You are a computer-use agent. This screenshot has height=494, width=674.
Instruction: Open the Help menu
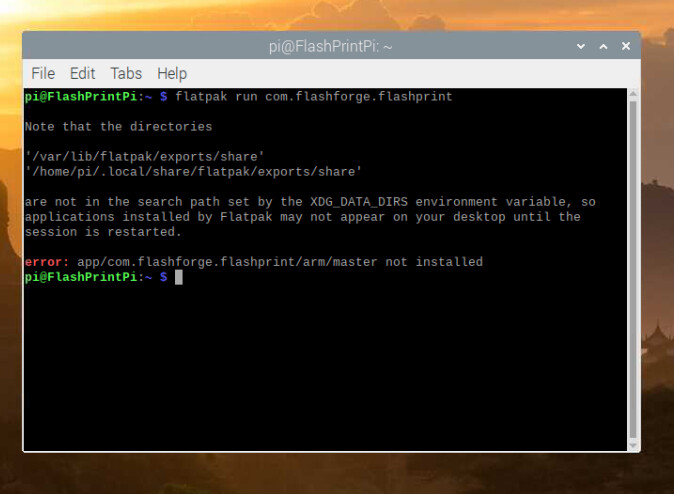tap(172, 74)
